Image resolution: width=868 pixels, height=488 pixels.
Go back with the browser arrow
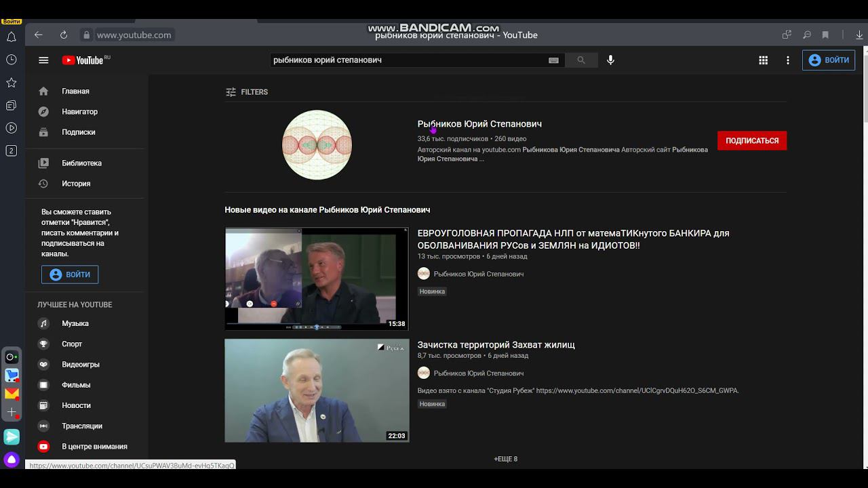(39, 35)
